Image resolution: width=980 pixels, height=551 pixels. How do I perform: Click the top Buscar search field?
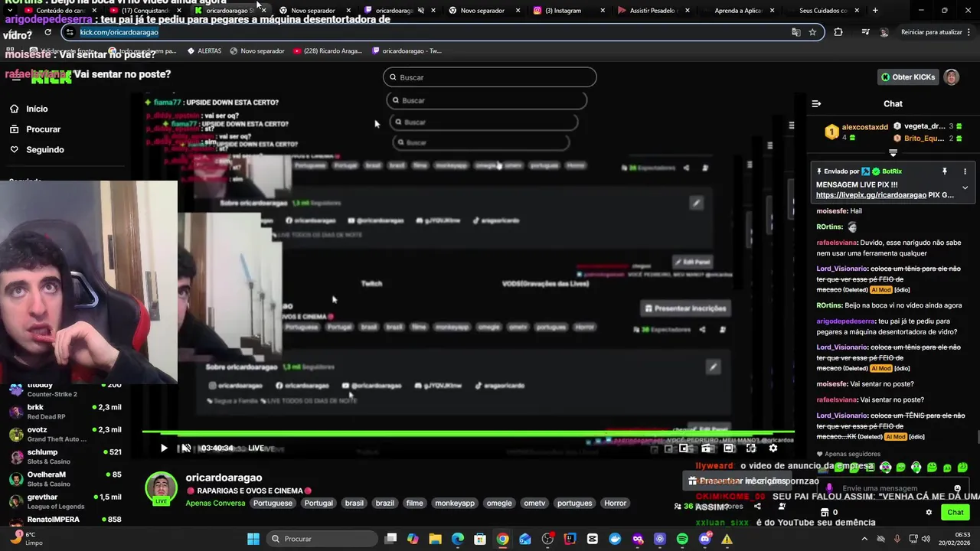click(x=489, y=77)
